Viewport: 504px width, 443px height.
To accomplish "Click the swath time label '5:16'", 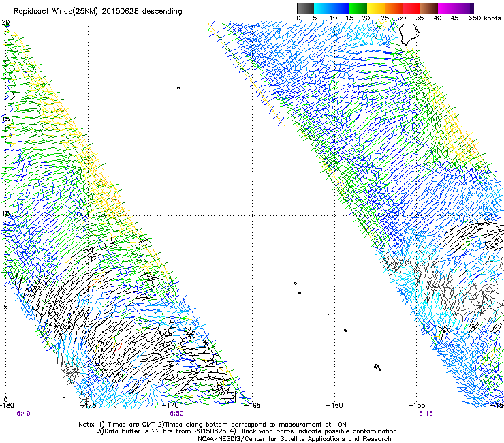I will pos(426,414).
